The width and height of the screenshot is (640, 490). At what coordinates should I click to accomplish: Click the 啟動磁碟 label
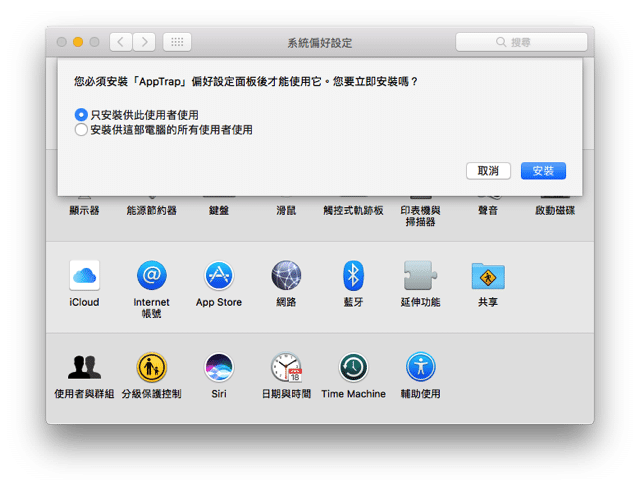(x=555, y=211)
